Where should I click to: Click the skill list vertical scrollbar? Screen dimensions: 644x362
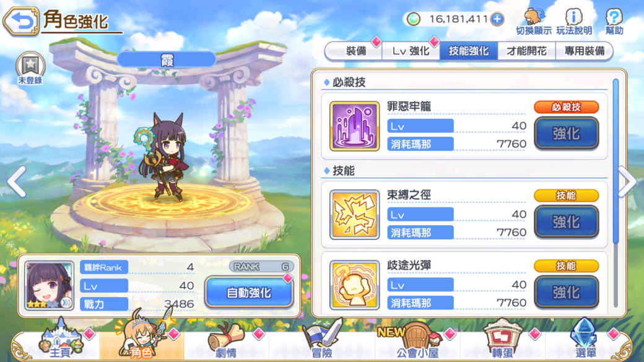tap(616, 193)
